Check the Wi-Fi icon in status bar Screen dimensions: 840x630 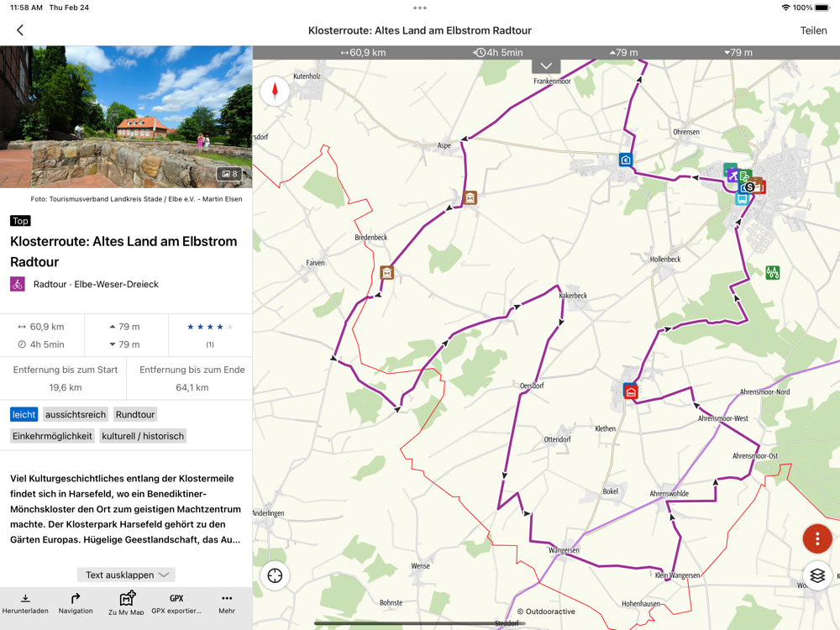point(786,8)
